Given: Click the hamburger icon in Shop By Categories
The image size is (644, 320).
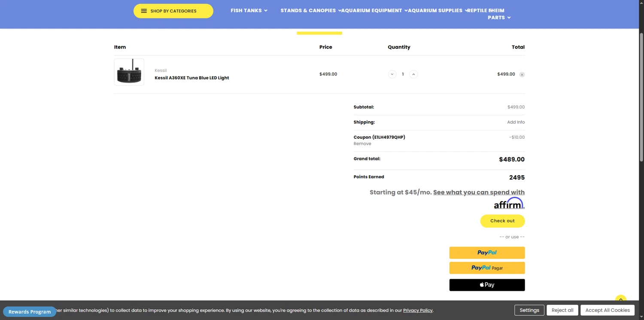Looking at the screenshot, I should point(144,11).
